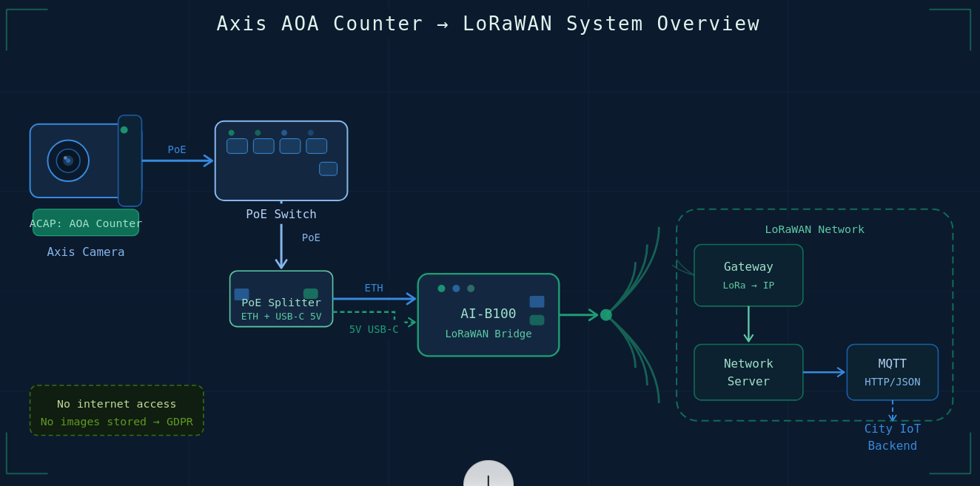Click the MQTT HTTP/JSON node
980x486 pixels.
click(892, 372)
